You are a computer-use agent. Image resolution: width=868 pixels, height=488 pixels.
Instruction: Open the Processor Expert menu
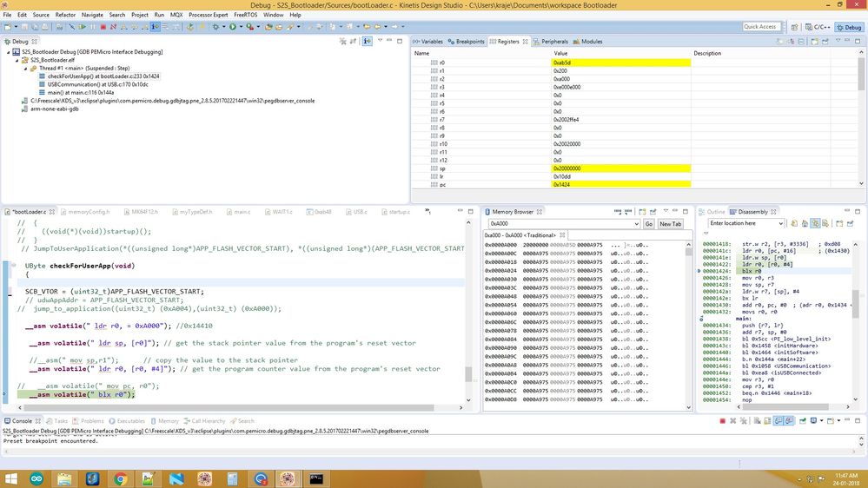coord(209,15)
